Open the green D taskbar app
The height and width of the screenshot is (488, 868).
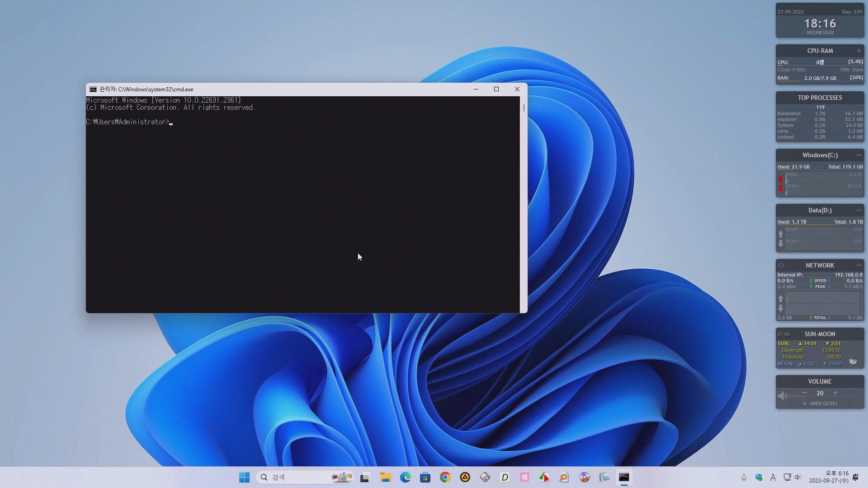(x=505, y=477)
